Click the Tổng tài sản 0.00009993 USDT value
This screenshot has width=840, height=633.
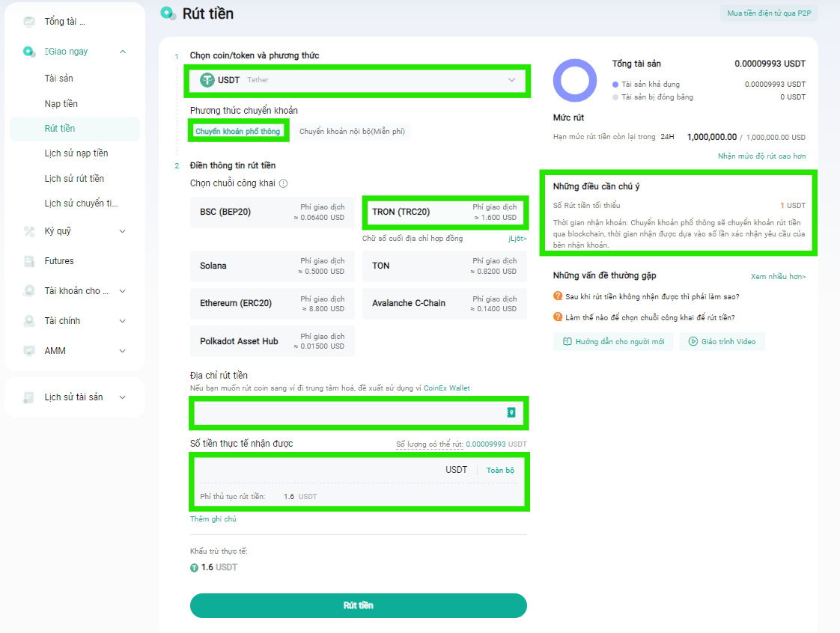(770, 64)
